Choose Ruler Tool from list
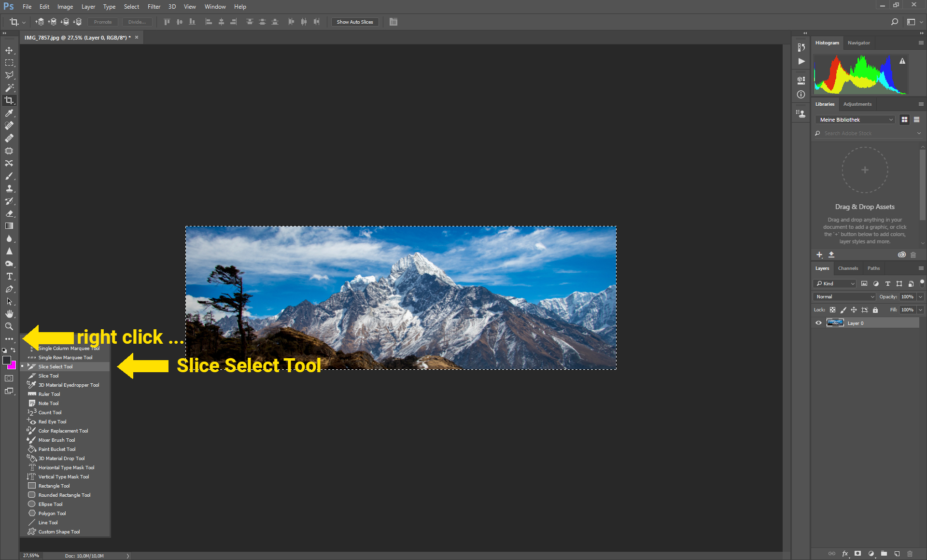The width and height of the screenshot is (927, 560). (65, 394)
